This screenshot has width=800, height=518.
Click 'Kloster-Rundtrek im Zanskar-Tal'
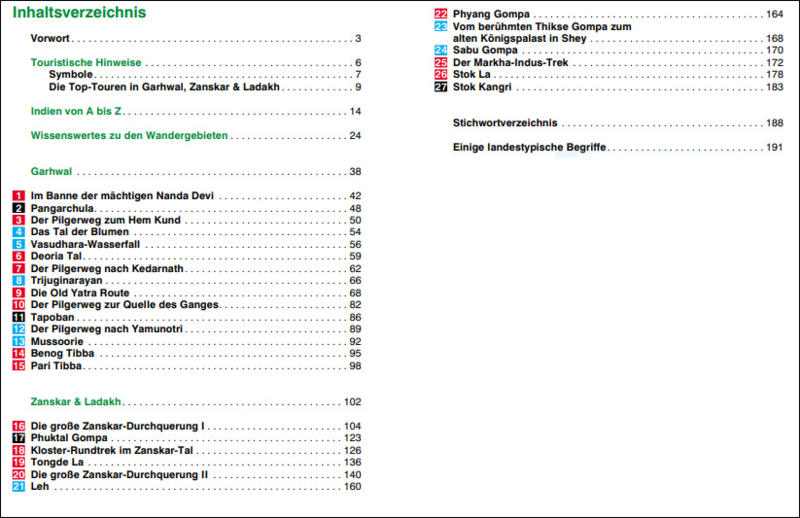112,450
